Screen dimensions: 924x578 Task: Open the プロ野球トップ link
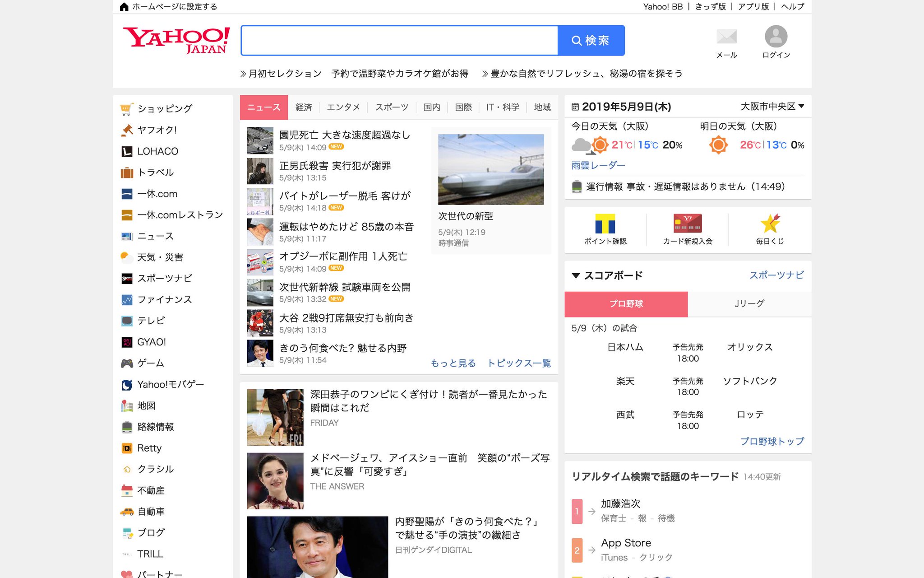click(772, 441)
